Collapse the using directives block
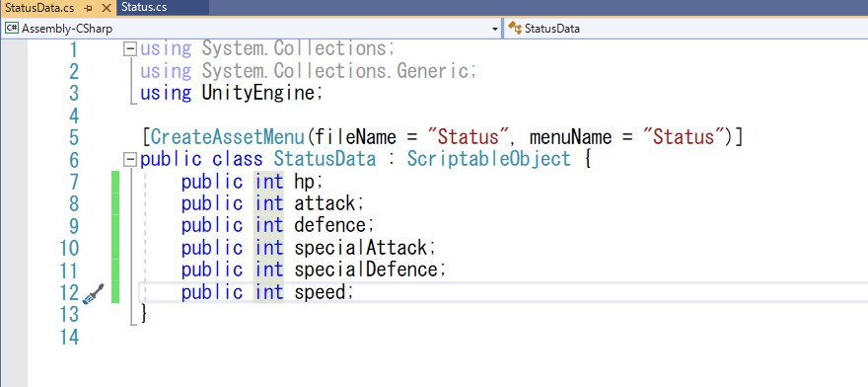This screenshot has height=387, width=868. [x=130, y=49]
